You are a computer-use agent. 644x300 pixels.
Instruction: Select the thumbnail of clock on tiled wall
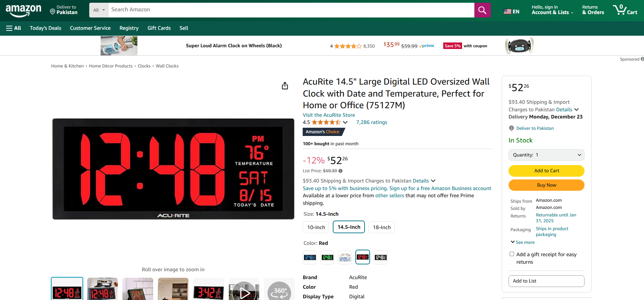138,289
